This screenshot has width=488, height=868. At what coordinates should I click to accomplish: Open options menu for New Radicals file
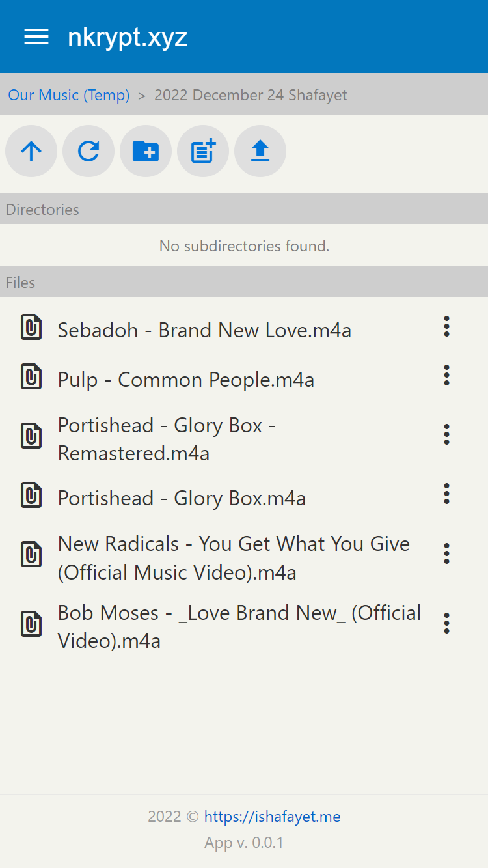coord(446,553)
